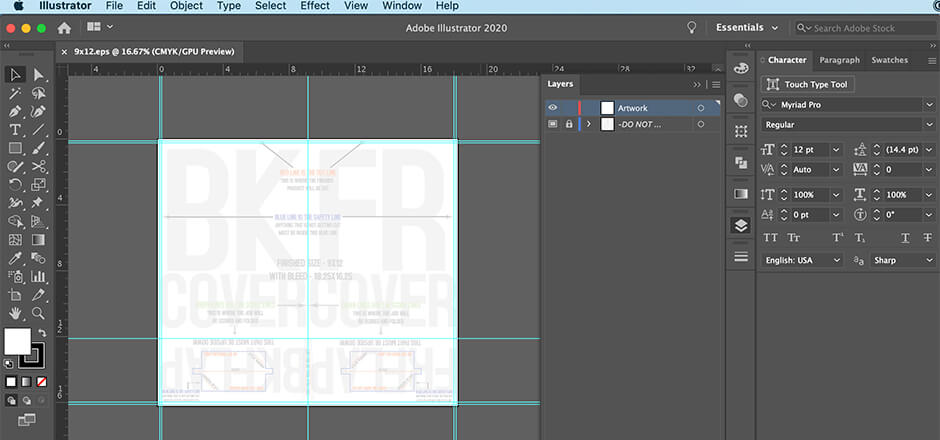Screen dimensions: 940x440
Task: Open the 12 pt font size dropdown
Action: pyautogui.click(x=837, y=150)
